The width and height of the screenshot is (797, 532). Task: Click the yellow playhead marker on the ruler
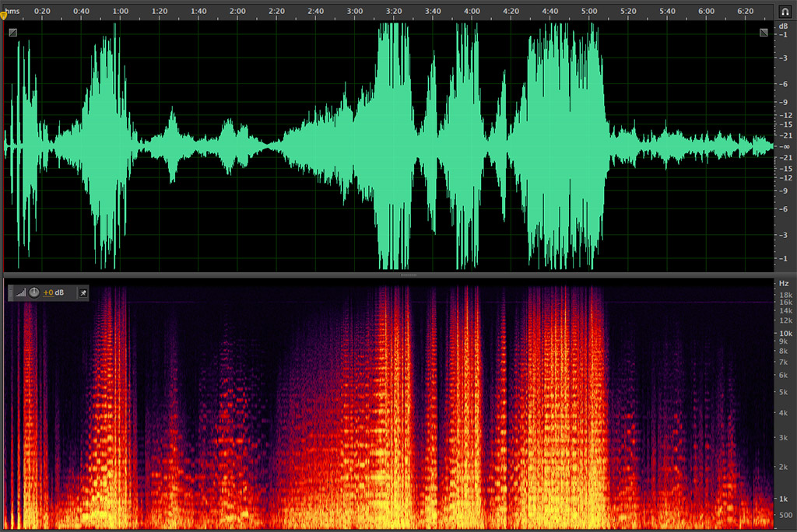coord(4,16)
